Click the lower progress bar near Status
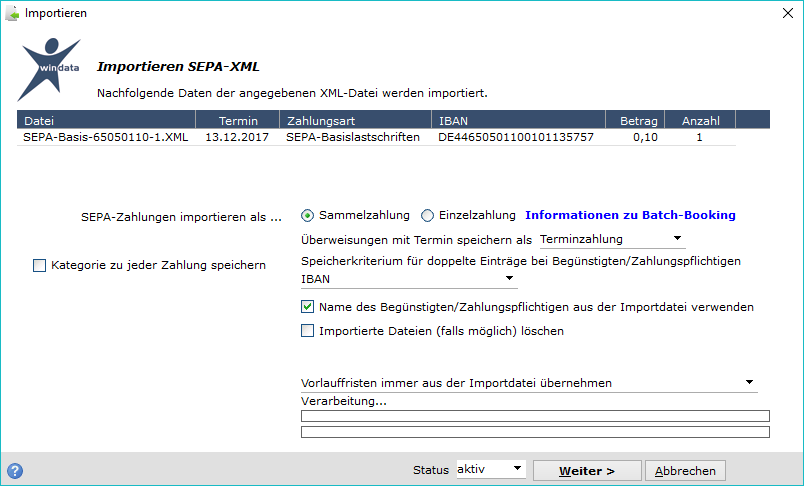The image size is (804, 486). pos(535,432)
